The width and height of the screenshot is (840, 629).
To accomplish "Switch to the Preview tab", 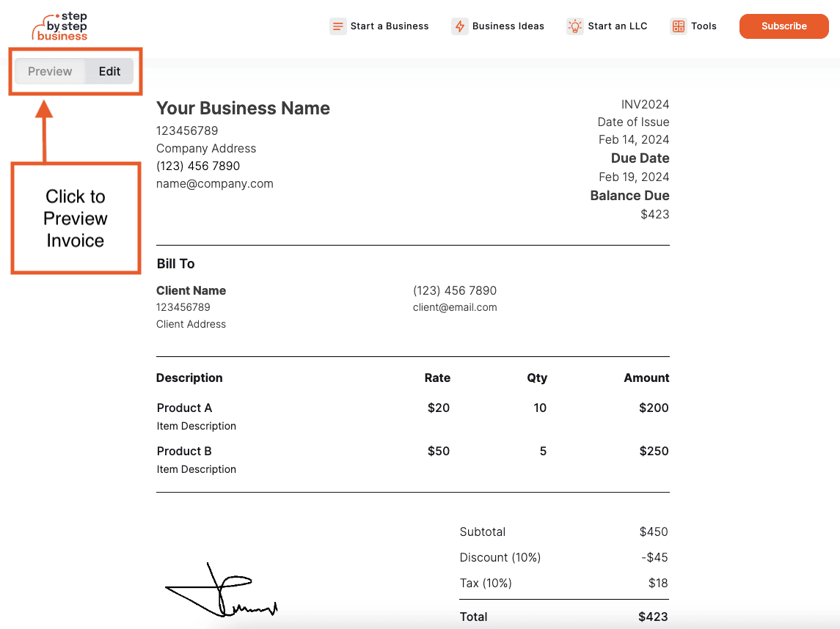I will click(x=50, y=71).
